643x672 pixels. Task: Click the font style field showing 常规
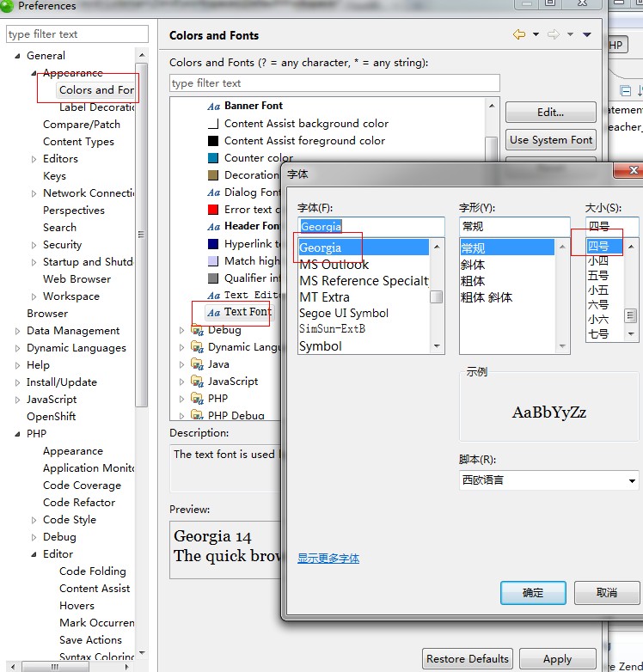(514, 226)
